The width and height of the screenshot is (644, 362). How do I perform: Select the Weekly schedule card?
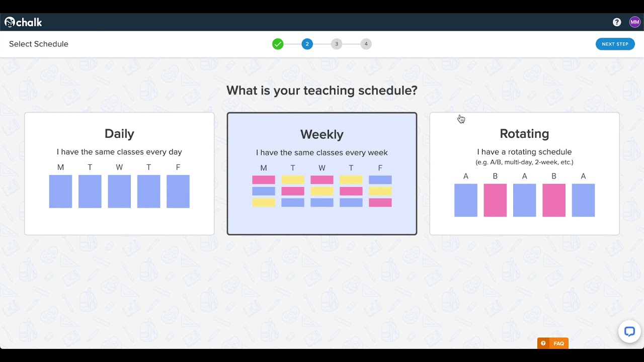click(x=322, y=173)
